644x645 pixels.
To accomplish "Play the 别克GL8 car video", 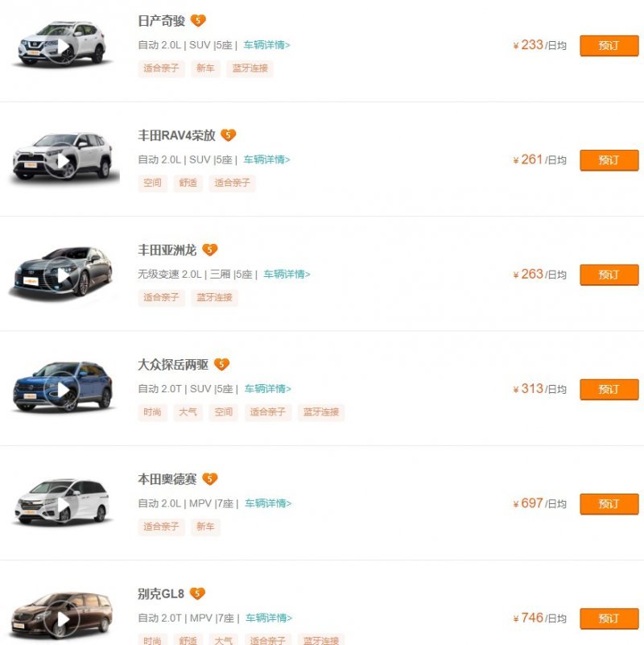I will 62,620.
